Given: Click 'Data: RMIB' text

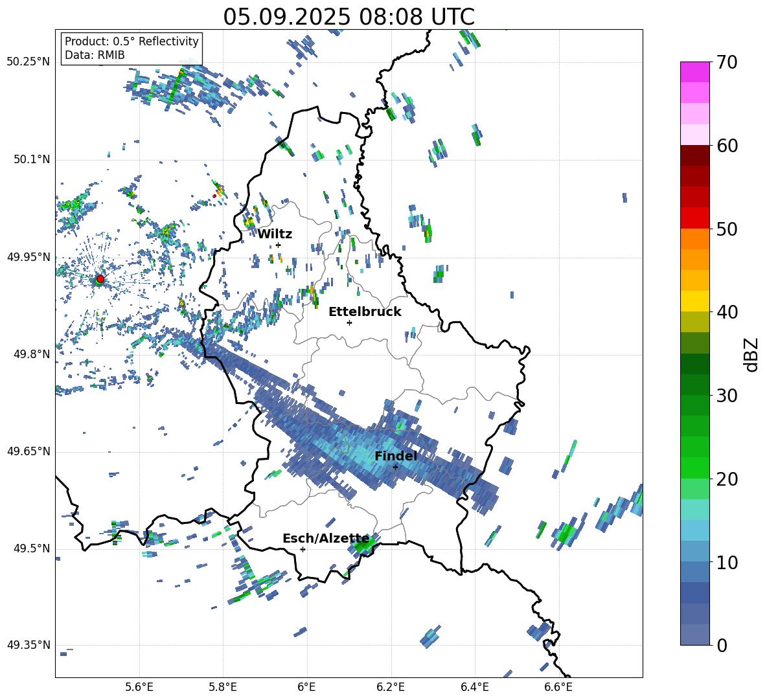Looking at the screenshot, I should tap(95, 55).
